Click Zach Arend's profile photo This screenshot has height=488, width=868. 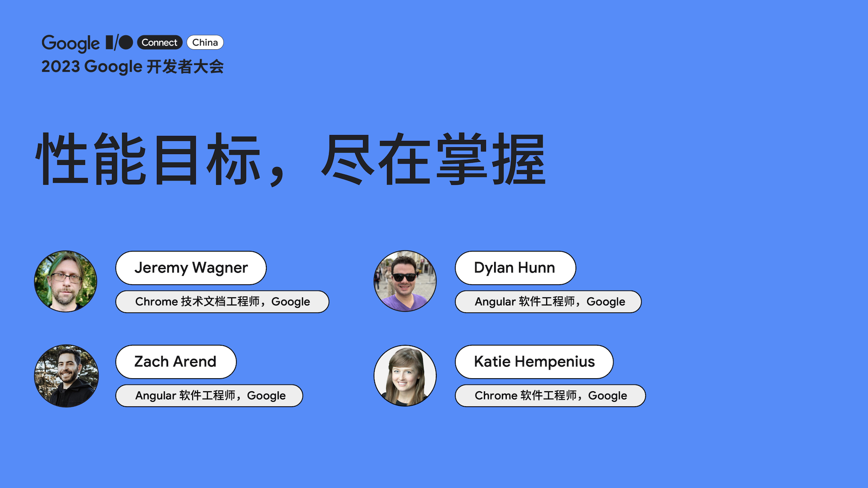tap(66, 375)
